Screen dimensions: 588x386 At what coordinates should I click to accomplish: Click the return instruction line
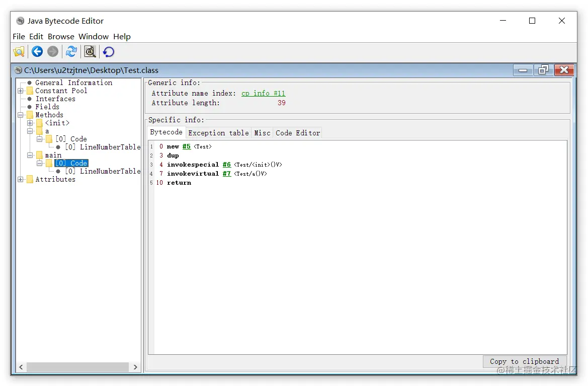[179, 183]
